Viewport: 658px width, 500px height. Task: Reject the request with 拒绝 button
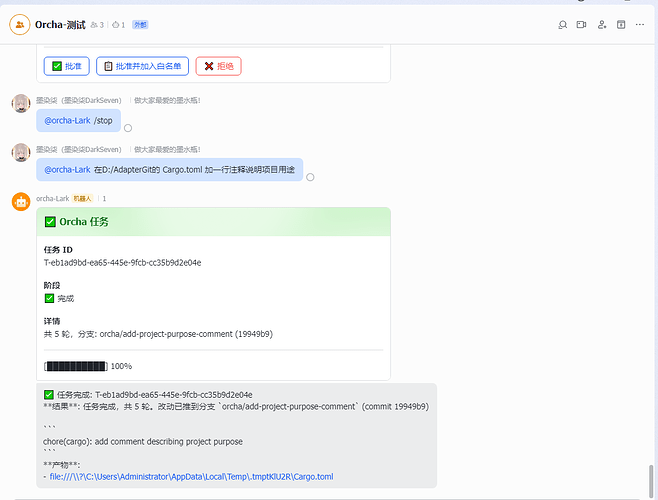click(x=218, y=66)
